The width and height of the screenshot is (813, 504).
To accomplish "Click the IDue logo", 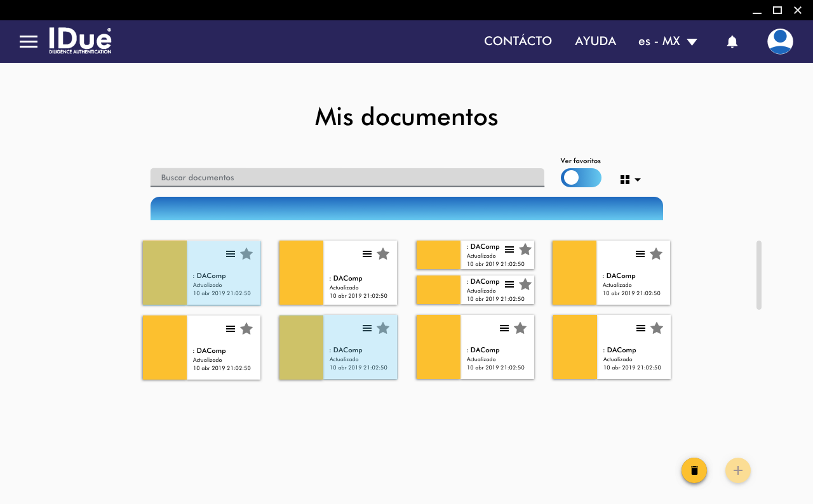I will (80, 41).
